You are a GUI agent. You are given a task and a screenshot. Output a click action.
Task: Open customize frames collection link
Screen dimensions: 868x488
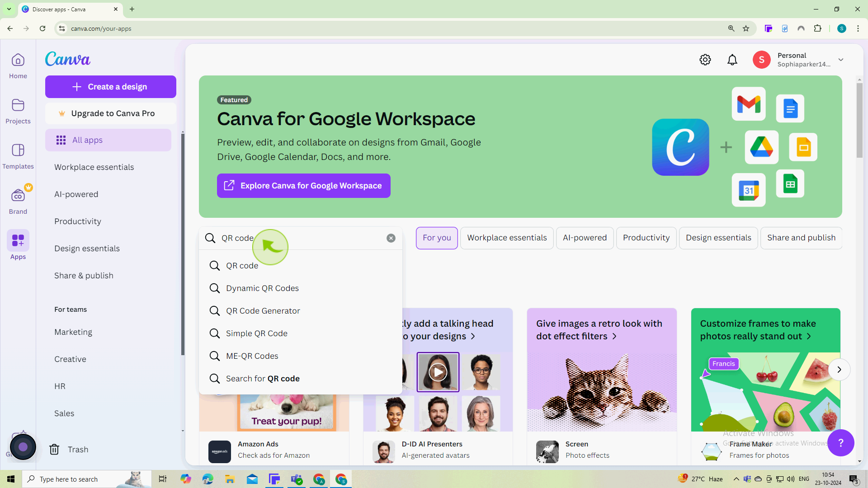point(758,330)
